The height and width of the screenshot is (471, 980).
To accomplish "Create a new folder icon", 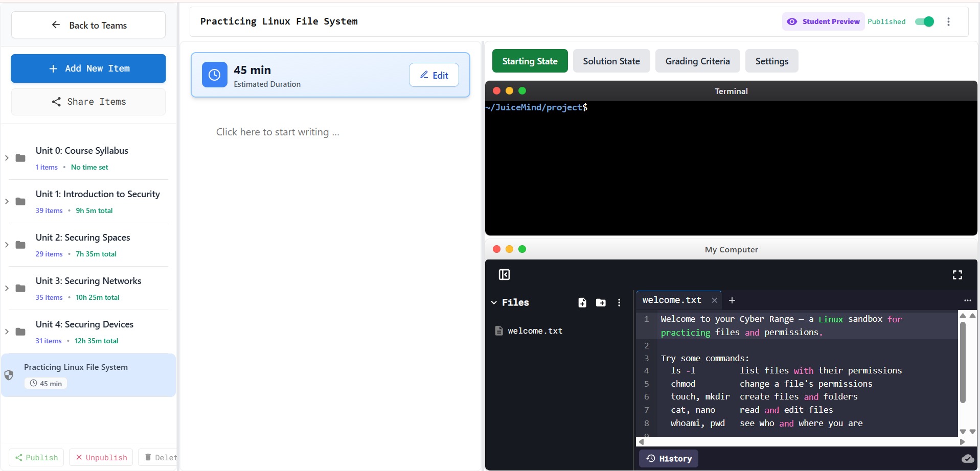I will 601,302.
